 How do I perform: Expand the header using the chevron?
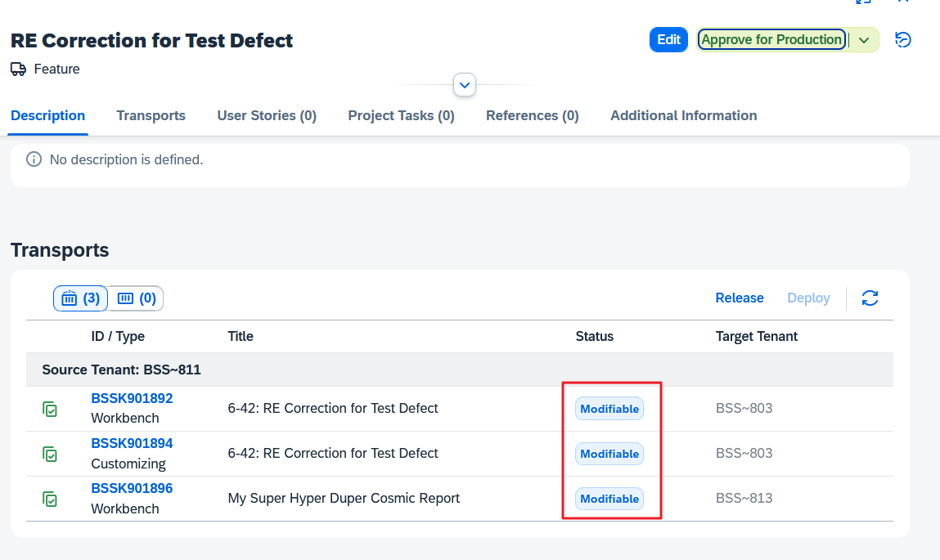tap(465, 84)
